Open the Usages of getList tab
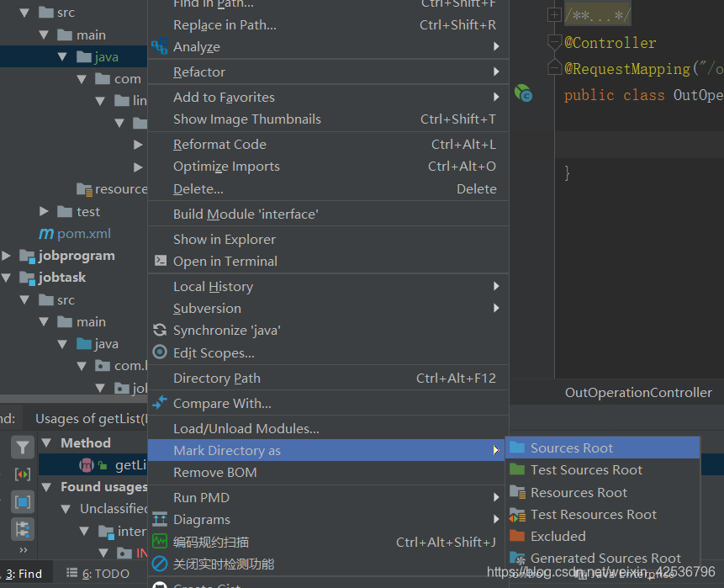Screen dimensions: 724x588 click(92, 418)
